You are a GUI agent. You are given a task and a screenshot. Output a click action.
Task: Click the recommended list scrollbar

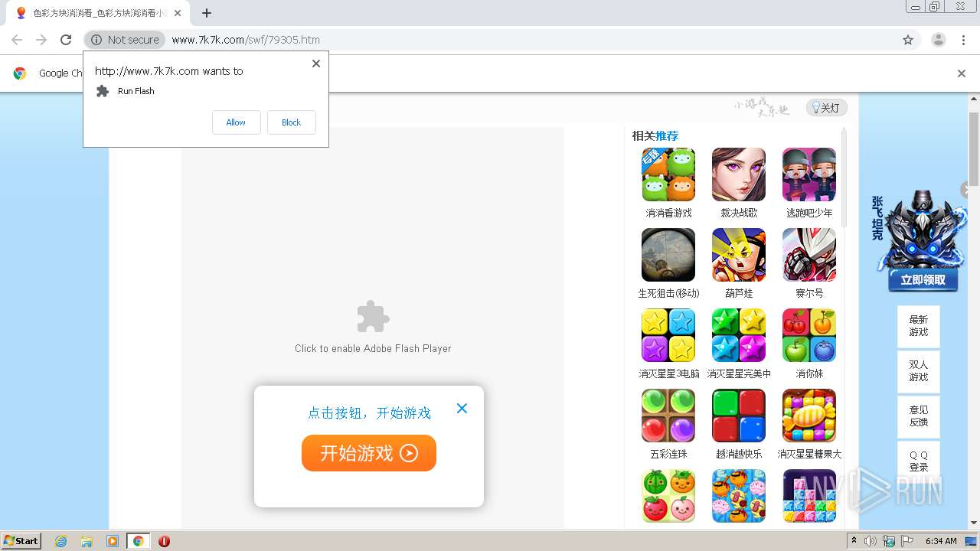pos(844,178)
